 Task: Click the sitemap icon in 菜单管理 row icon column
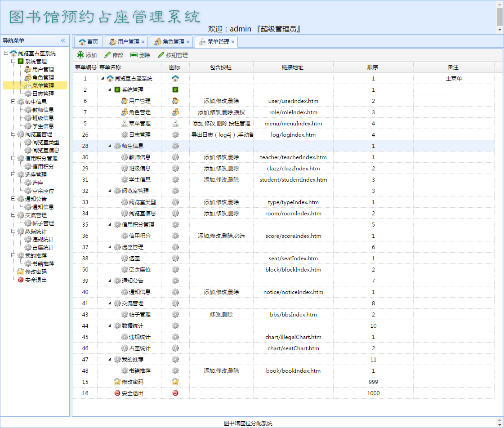(175, 123)
